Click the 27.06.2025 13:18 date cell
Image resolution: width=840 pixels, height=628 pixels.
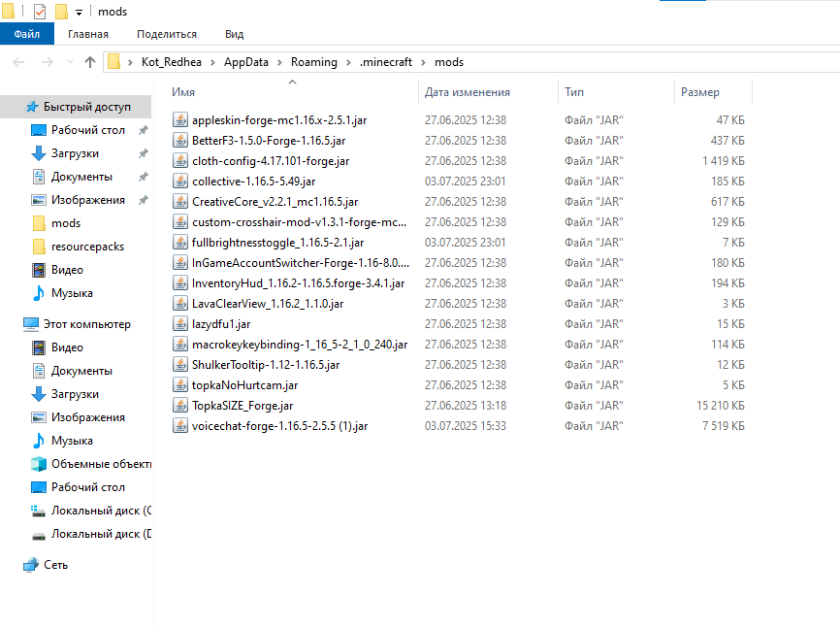465,406
